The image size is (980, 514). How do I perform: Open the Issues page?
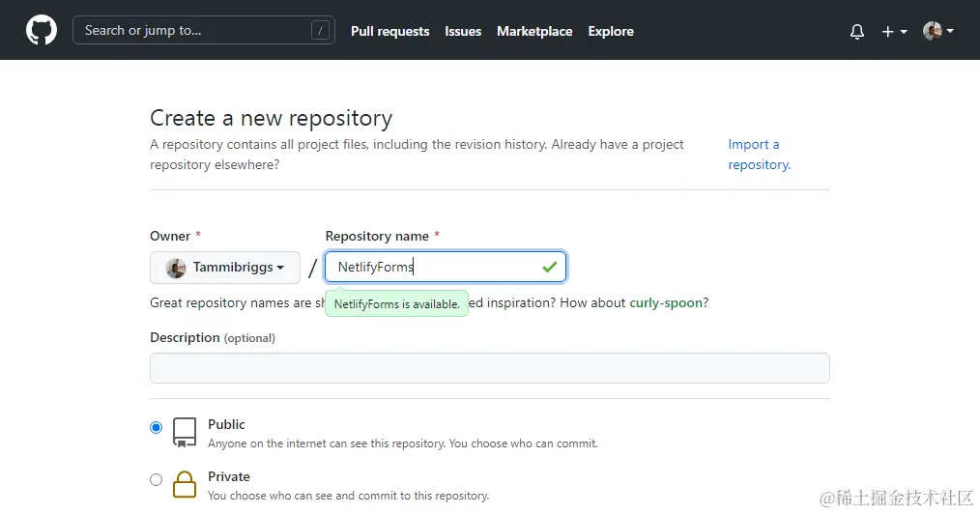click(x=463, y=31)
